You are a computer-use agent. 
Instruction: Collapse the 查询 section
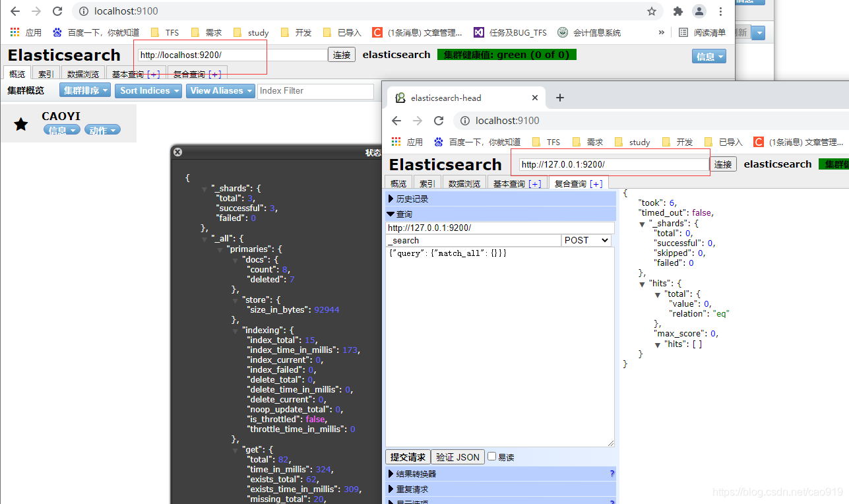tap(501, 214)
